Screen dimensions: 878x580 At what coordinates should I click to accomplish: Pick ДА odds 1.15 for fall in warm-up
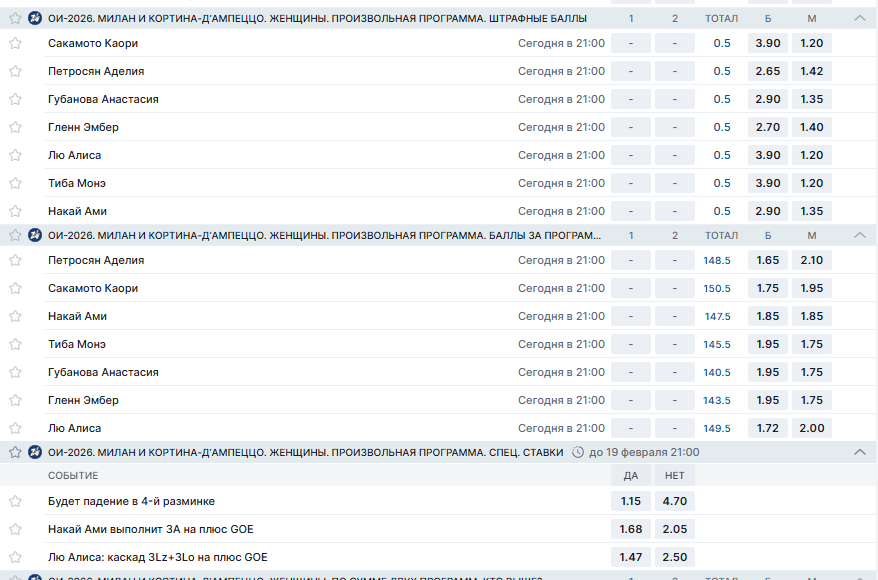coord(630,501)
